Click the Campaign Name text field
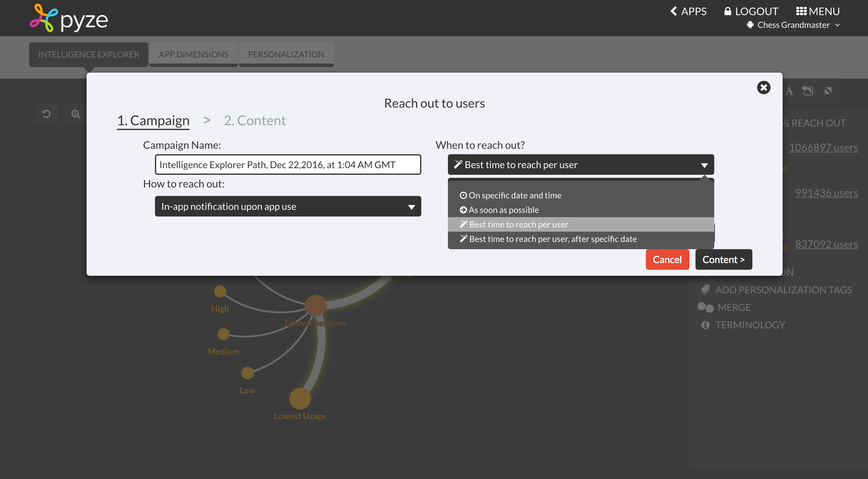This screenshot has height=479, width=868. click(288, 165)
